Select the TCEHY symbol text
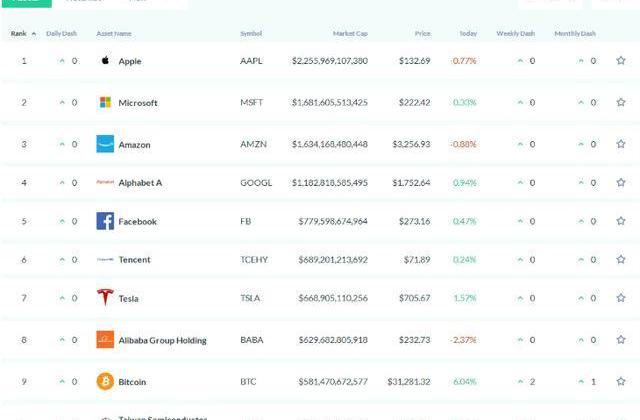This screenshot has width=640, height=420. point(254,259)
